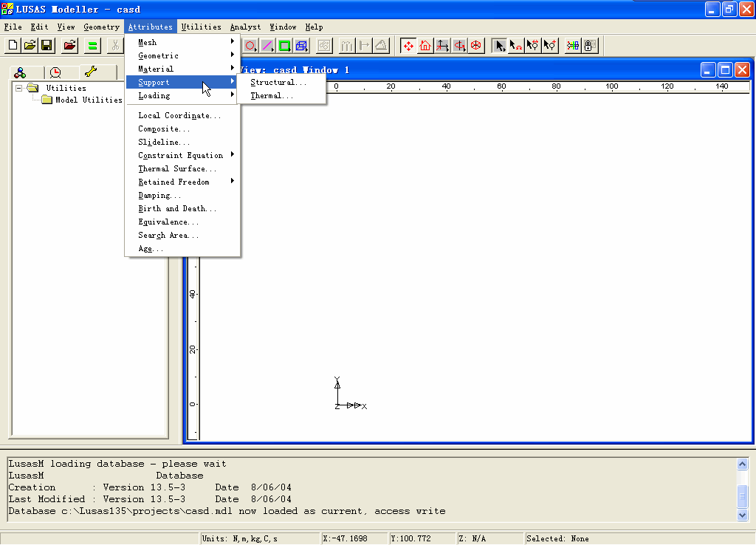Open the Window menu

click(x=283, y=27)
